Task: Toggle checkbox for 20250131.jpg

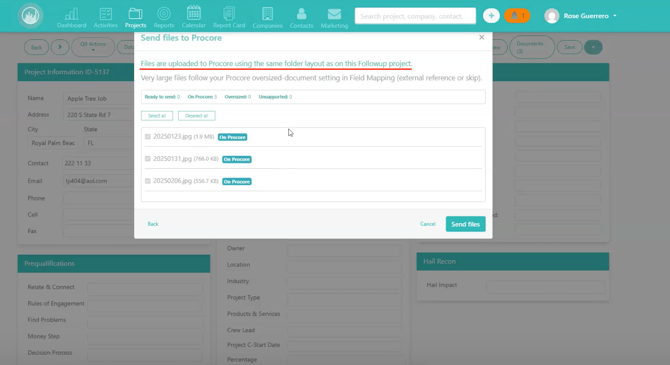Action: coord(148,159)
